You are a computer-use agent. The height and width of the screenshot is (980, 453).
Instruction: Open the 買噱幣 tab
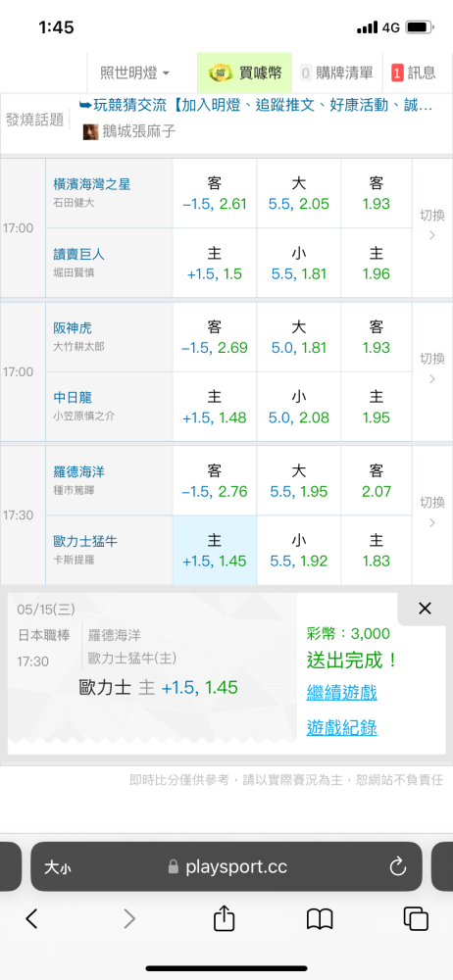click(245, 73)
